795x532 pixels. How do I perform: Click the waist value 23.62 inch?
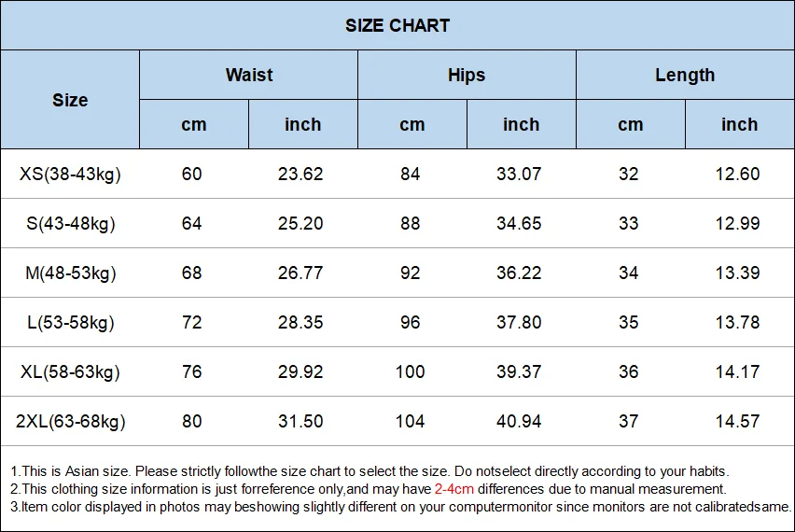tap(300, 174)
